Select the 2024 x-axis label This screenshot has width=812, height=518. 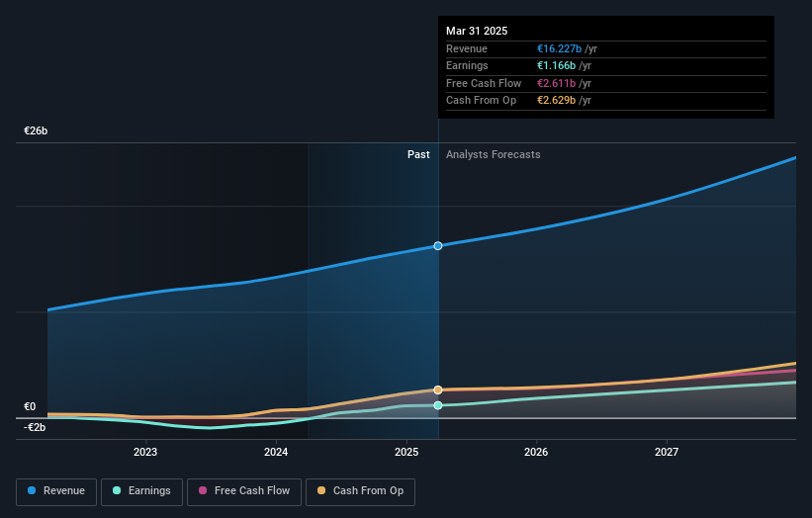click(276, 452)
